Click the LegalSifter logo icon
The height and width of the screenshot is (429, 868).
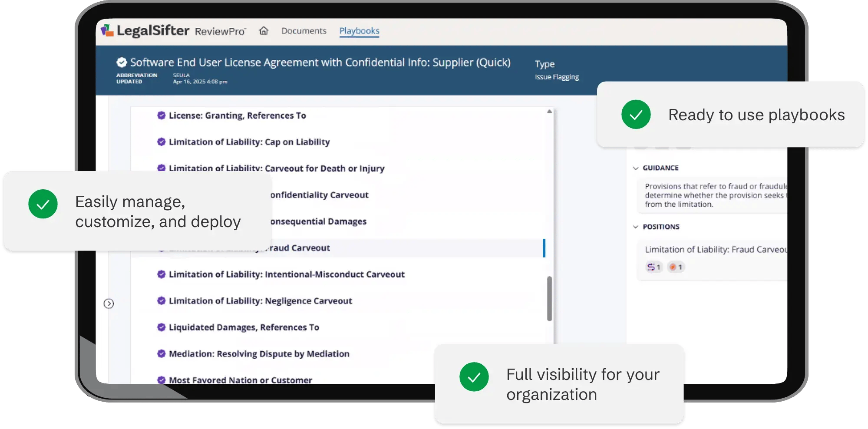[x=107, y=30]
